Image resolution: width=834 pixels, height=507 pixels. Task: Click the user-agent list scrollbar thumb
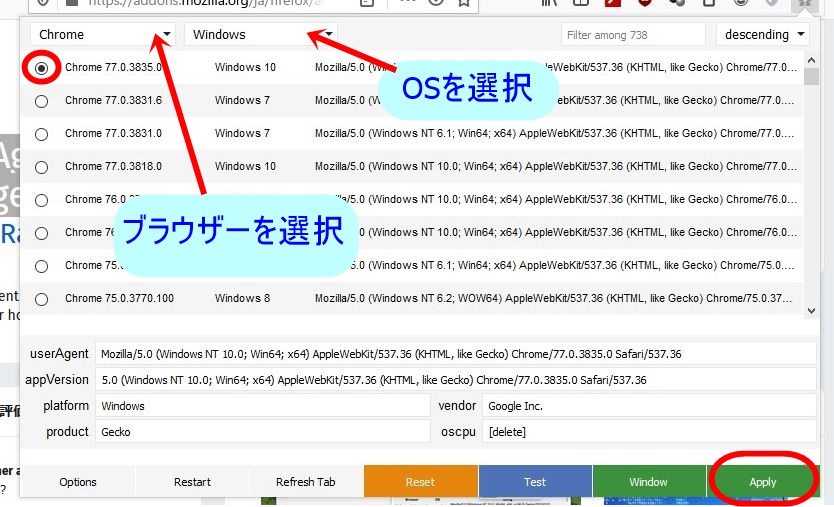811,77
